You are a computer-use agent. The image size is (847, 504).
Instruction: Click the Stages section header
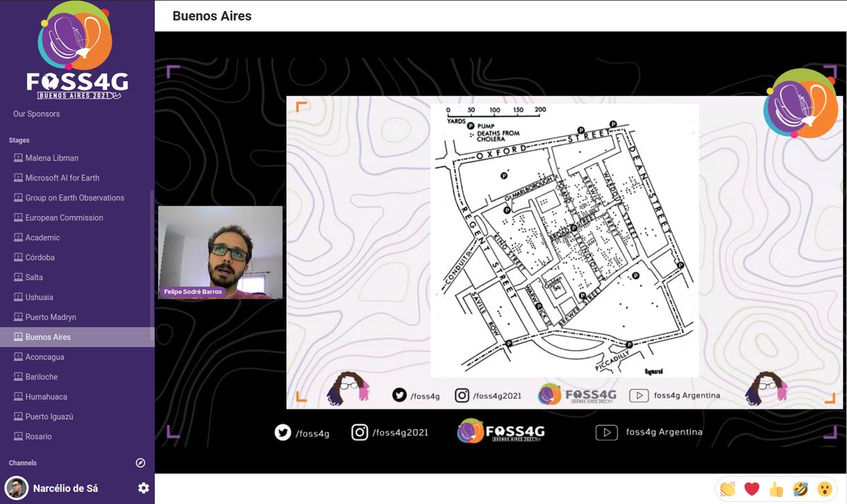click(19, 140)
